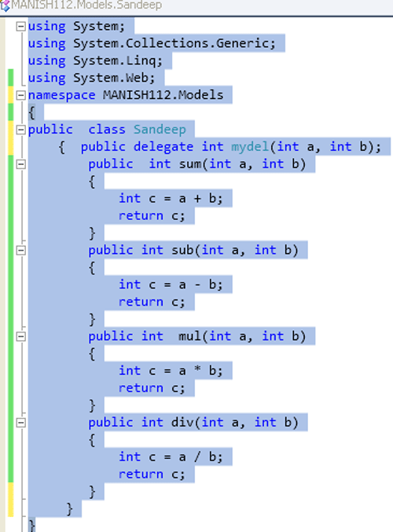Click the 'namespace' keyword
Screen dimensions: 393x532
pos(62,95)
